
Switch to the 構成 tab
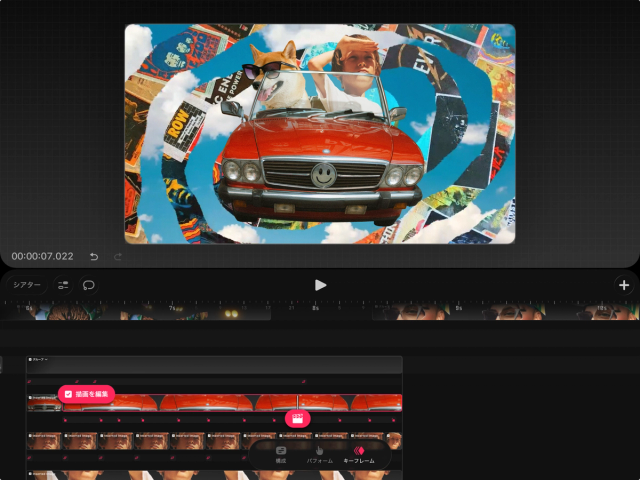[x=281, y=455]
